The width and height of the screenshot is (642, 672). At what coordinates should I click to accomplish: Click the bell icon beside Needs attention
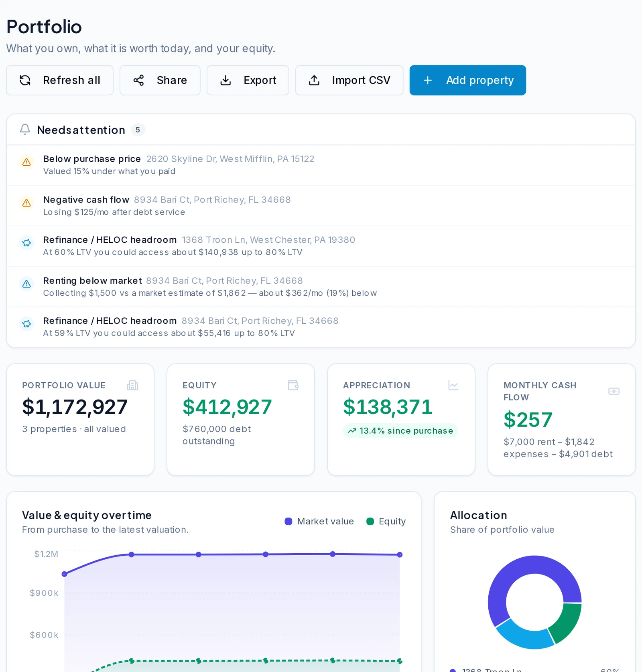(25, 130)
